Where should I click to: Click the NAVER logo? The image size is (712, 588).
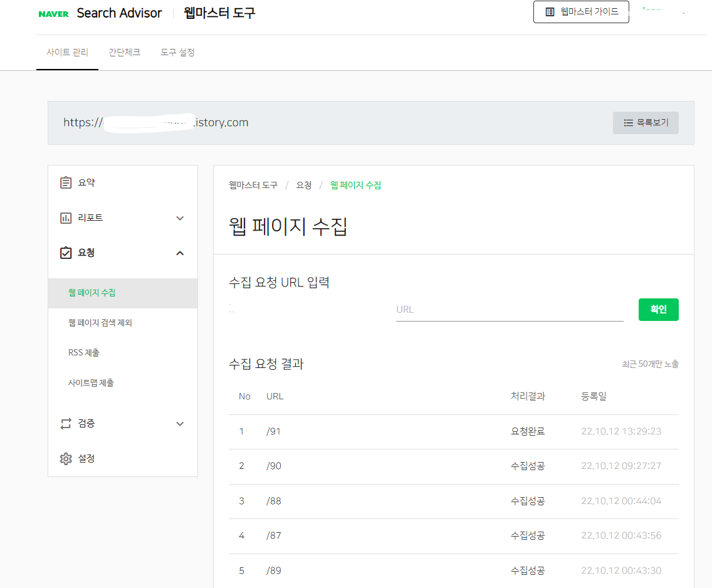[x=52, y=12]
